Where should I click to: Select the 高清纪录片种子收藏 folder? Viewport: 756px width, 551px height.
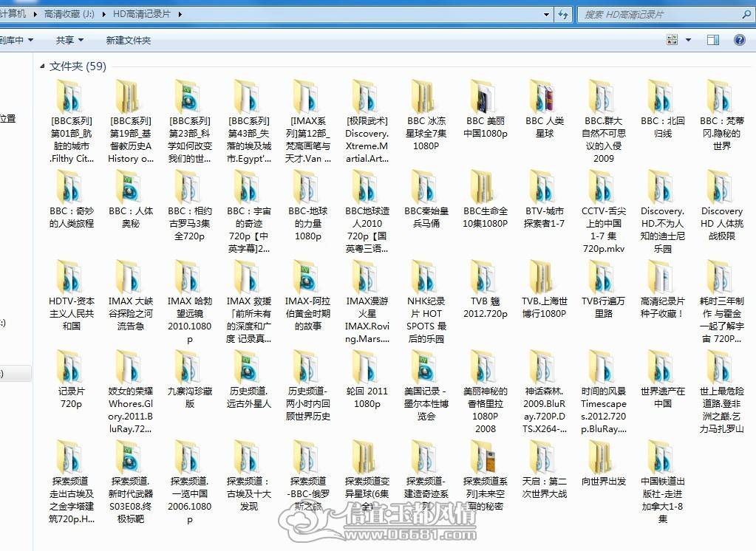(x=662, y=290)
